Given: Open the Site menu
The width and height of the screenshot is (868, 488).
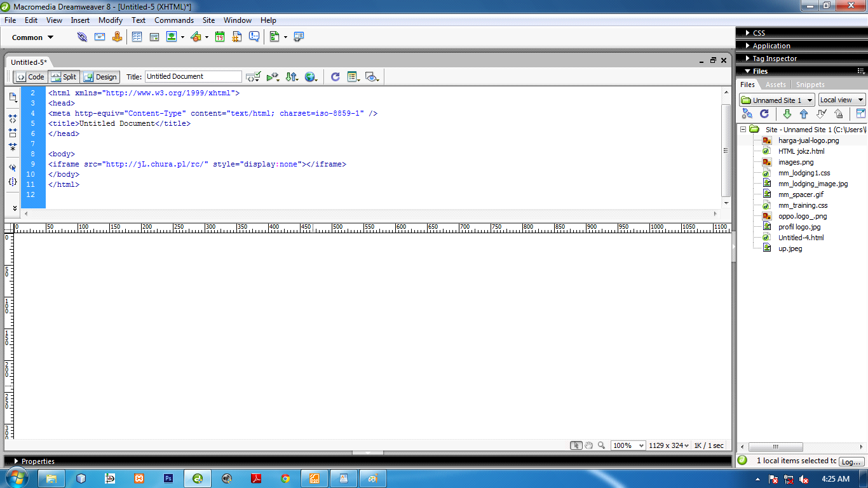Looking at the screenshot, I should 208,20.
